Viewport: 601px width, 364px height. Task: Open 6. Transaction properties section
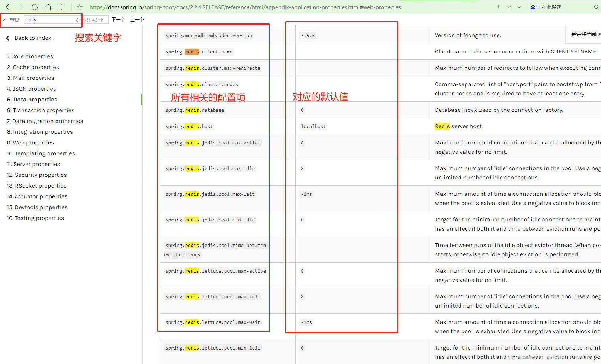pos(41,110)
